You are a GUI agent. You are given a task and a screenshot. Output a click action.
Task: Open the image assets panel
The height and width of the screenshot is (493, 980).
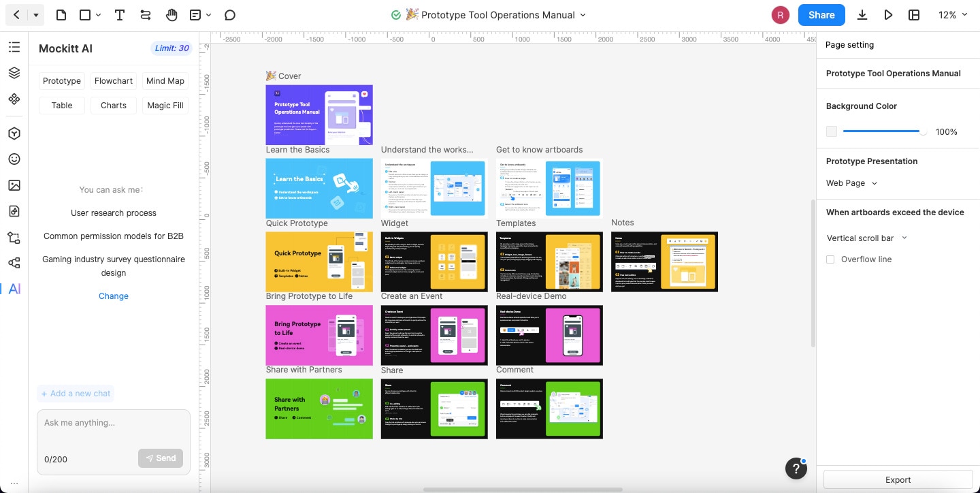point(14,185)
